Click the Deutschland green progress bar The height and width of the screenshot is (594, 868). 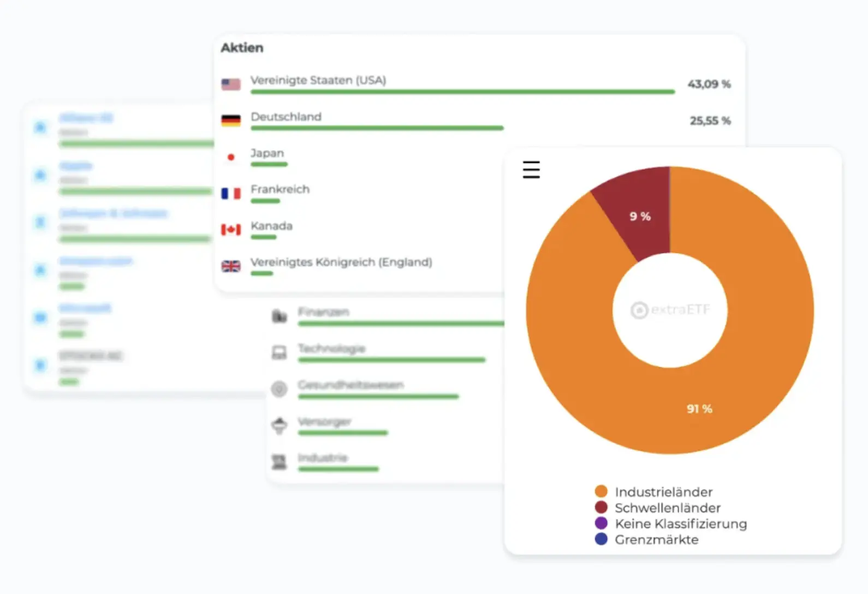pyautogui.click(x=377, y=128)
